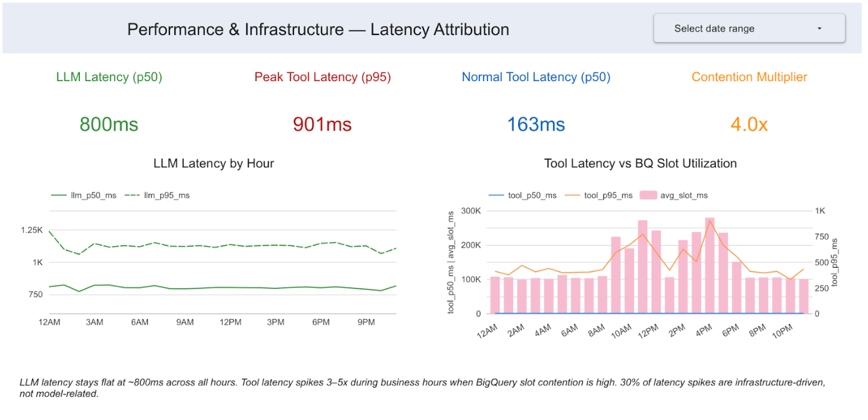Click the Normal Tool Latency (p50) card

(535, 101)
